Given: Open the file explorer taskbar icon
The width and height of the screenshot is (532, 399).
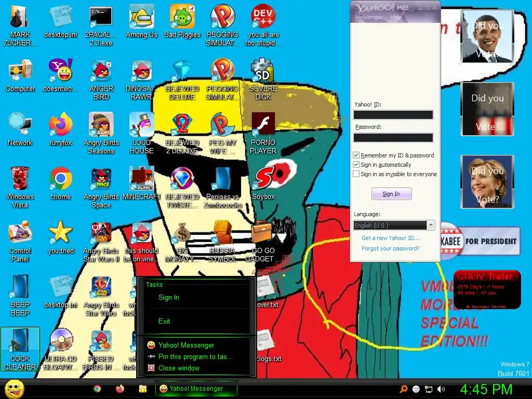Looking at the screenshot, I should (142, 389).
